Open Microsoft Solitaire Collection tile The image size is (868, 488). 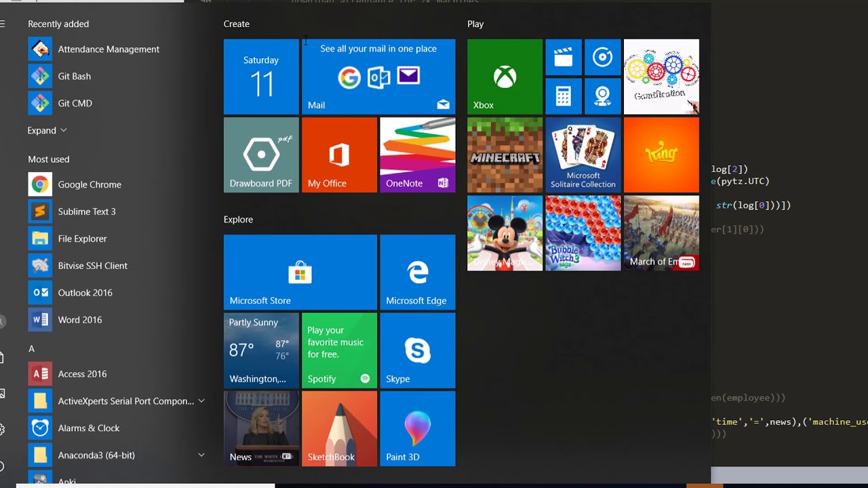click(x=583, y=155)
